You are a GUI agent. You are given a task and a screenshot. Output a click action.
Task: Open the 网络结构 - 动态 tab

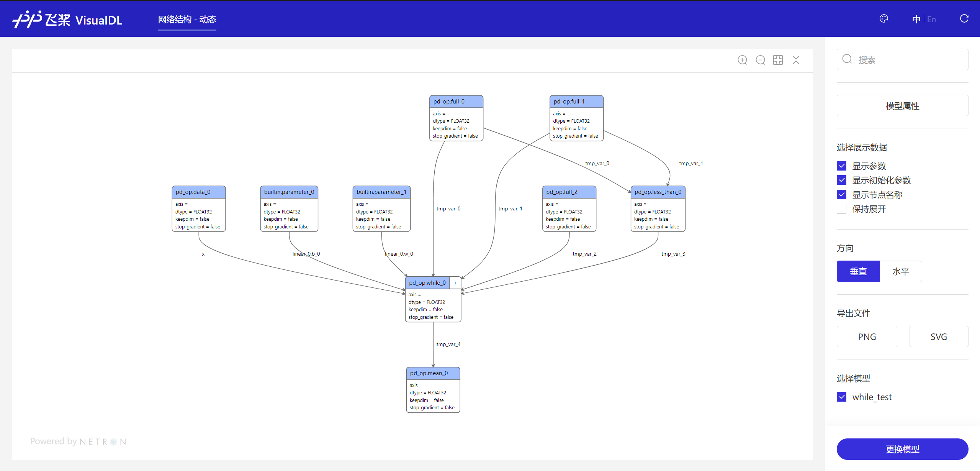pyautogui.click(x=187, y=20)
